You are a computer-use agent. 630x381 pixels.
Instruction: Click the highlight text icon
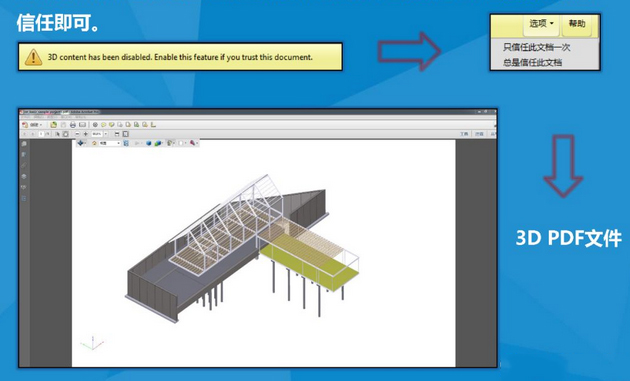(112, 125)
